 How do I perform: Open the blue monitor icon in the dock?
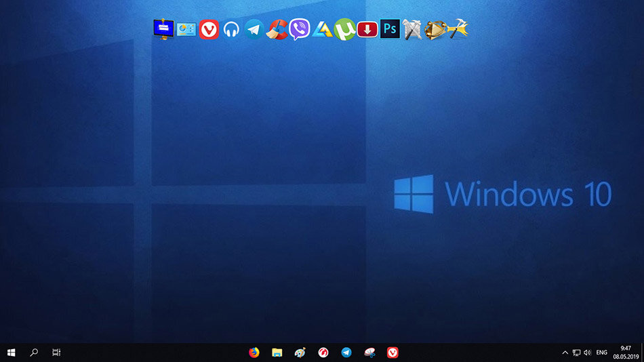pos(163,29)
